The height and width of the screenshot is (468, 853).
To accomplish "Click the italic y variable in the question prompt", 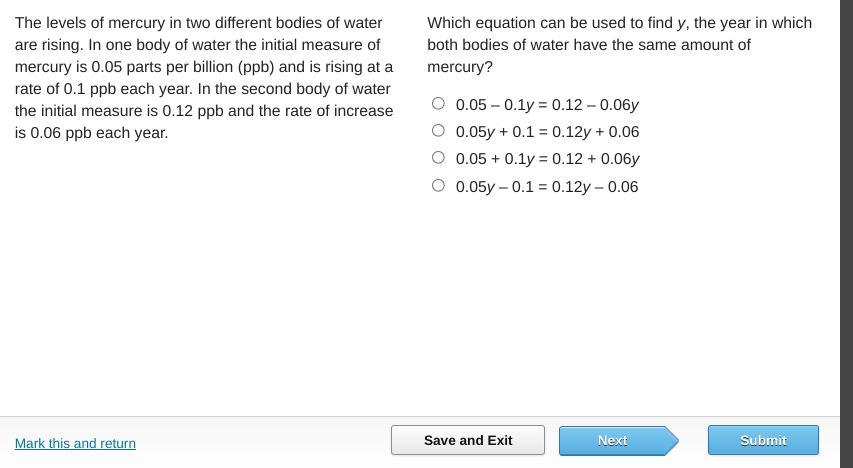I will (x=681, y=23).
